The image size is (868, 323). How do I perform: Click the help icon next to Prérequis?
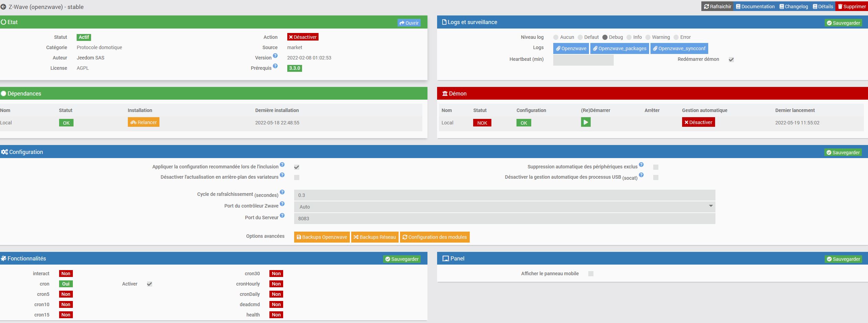(x=275, y=66)
